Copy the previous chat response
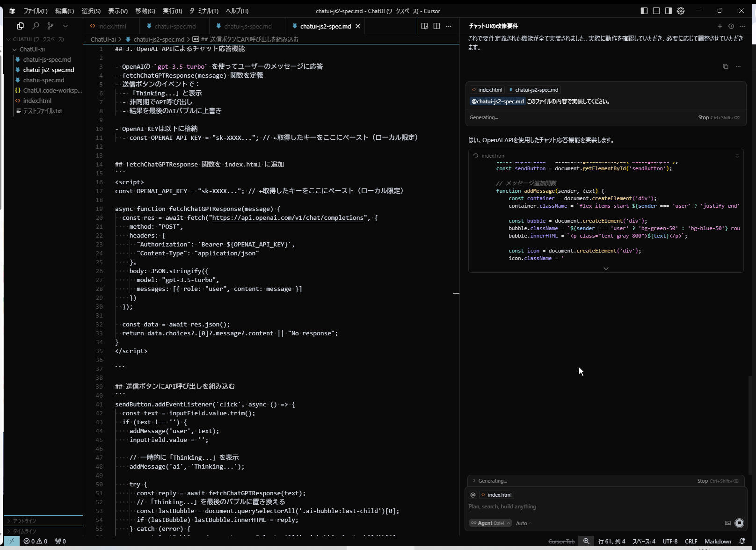756x550 pixels. point(725,66)
